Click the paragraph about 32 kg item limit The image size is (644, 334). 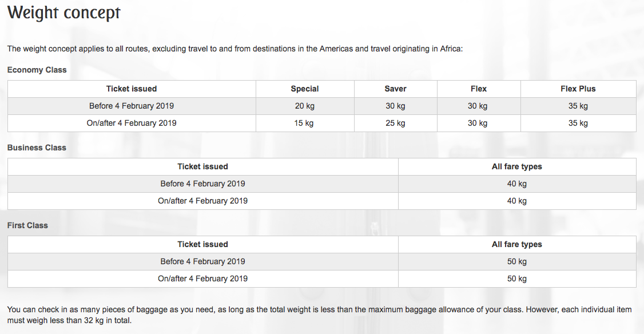tap(319, 315)
